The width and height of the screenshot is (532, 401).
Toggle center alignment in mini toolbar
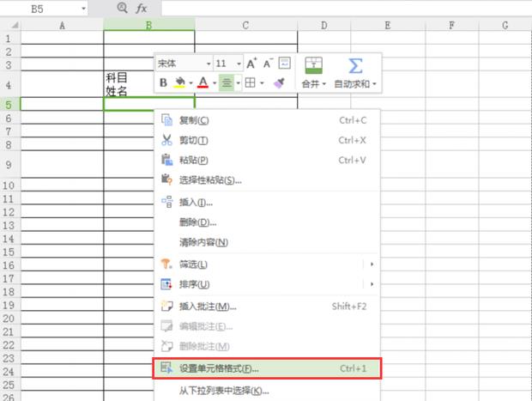[227, 83]
